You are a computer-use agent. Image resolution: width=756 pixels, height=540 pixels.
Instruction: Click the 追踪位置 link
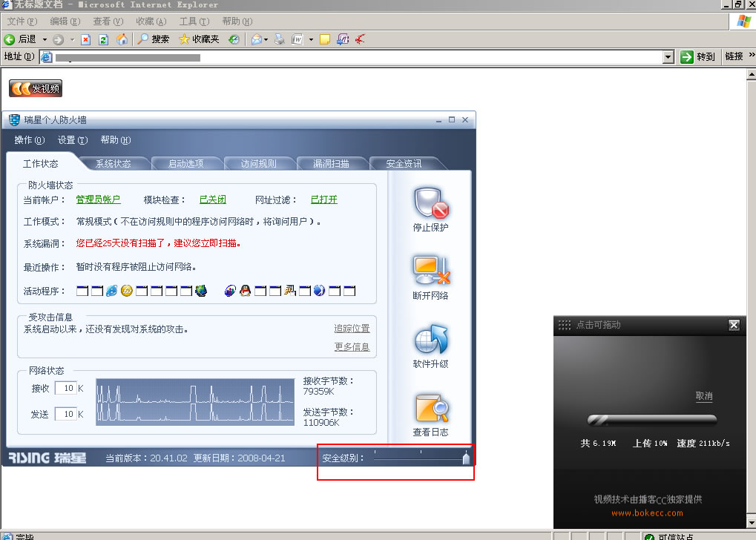point(352,329)
